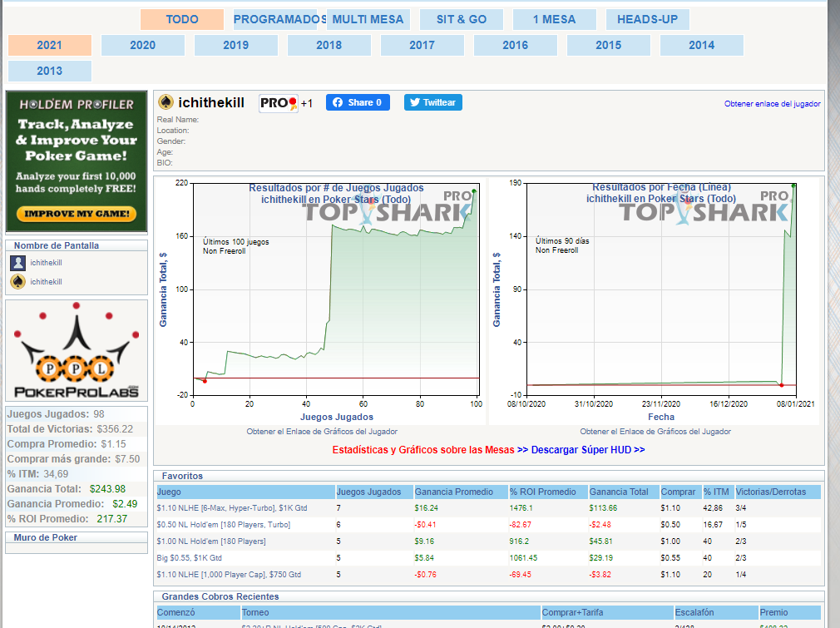
Task: Click the PRO badge icon
Action: [x=279, y=103]
